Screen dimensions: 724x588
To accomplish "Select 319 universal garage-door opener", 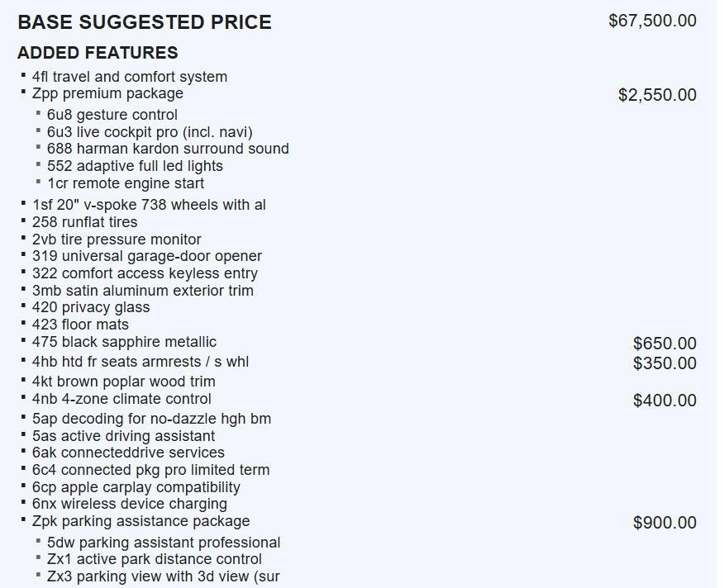I will coord(147,256).
